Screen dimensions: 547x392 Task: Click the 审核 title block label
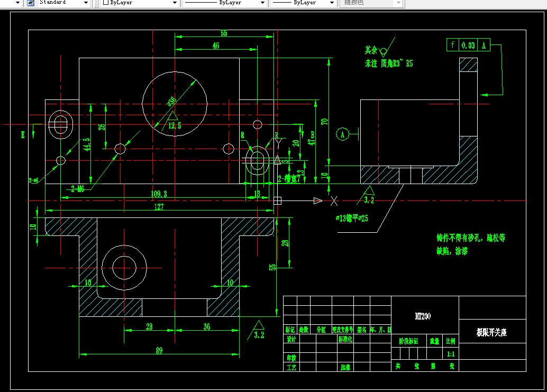pyautogui.click(x=291, y=358)
